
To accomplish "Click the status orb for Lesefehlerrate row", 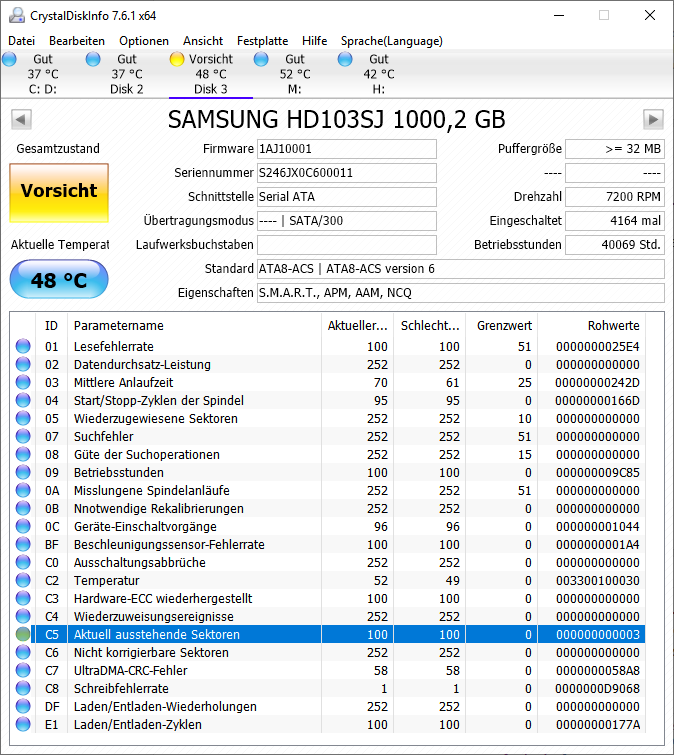I will 23,346.
